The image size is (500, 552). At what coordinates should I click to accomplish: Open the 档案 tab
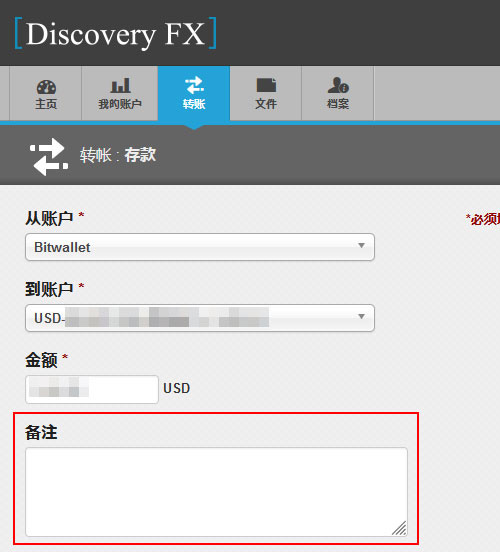pyautogui.click(x=338, y=93)
